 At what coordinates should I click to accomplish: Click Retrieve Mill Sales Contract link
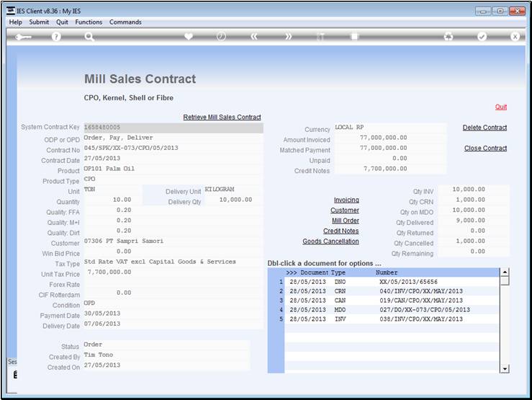click(222, 117)
